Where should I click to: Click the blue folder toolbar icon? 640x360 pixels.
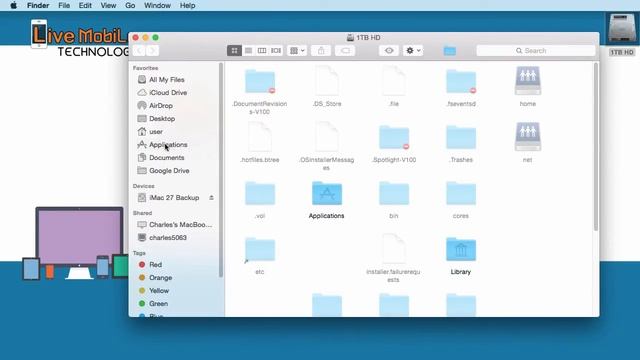449,51
